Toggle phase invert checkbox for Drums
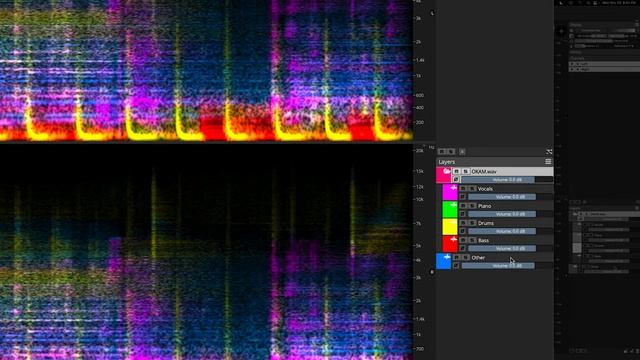640x360 pixels. pos(462,231)
